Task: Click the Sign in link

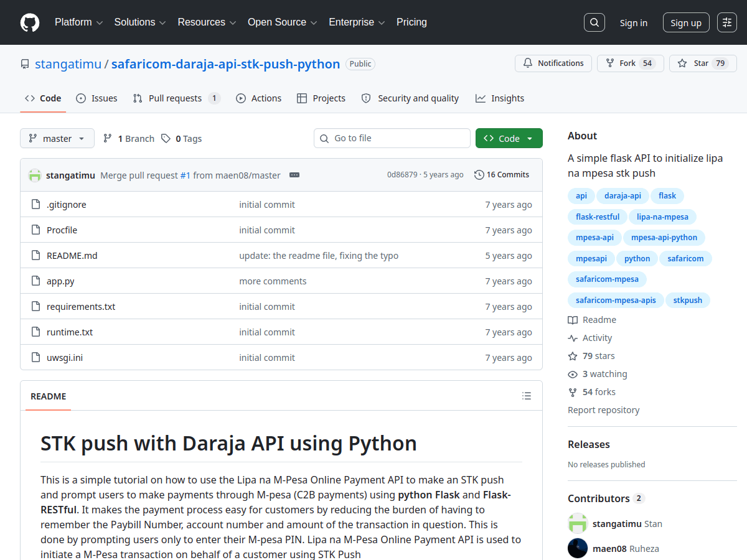Action: click(x=634, y=23)
